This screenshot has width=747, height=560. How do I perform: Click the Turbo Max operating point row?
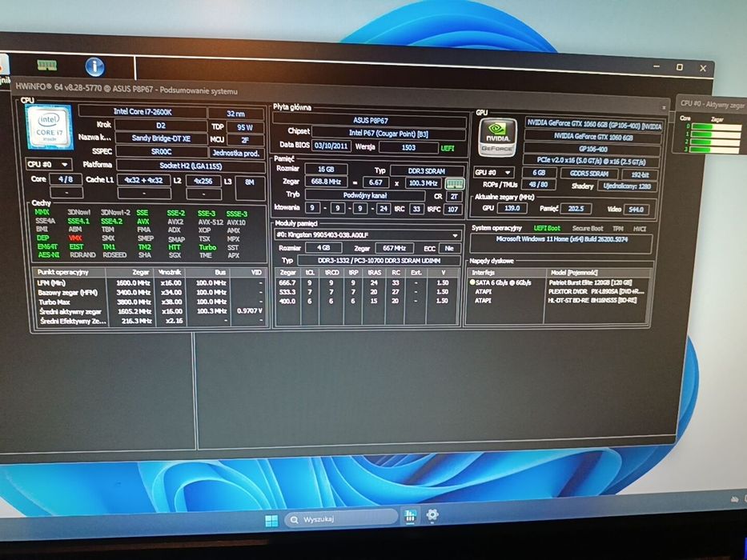click(x=150, y=302)
